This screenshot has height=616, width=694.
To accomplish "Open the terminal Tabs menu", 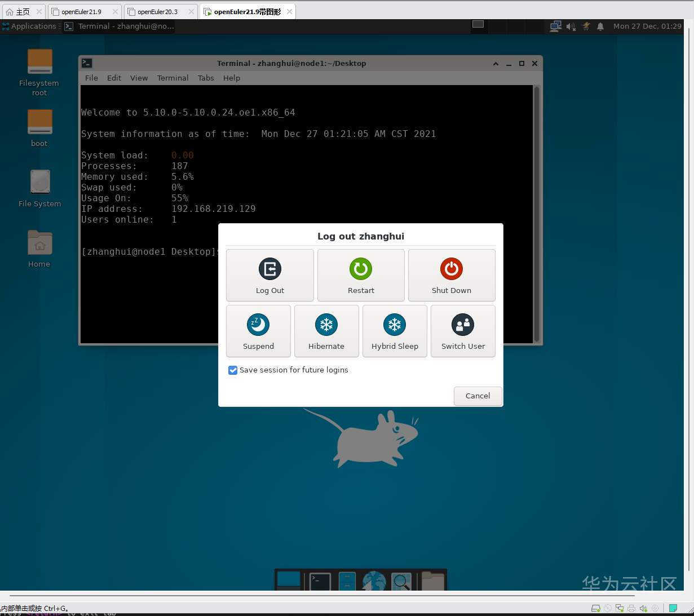I will click(x=206, y=78).
